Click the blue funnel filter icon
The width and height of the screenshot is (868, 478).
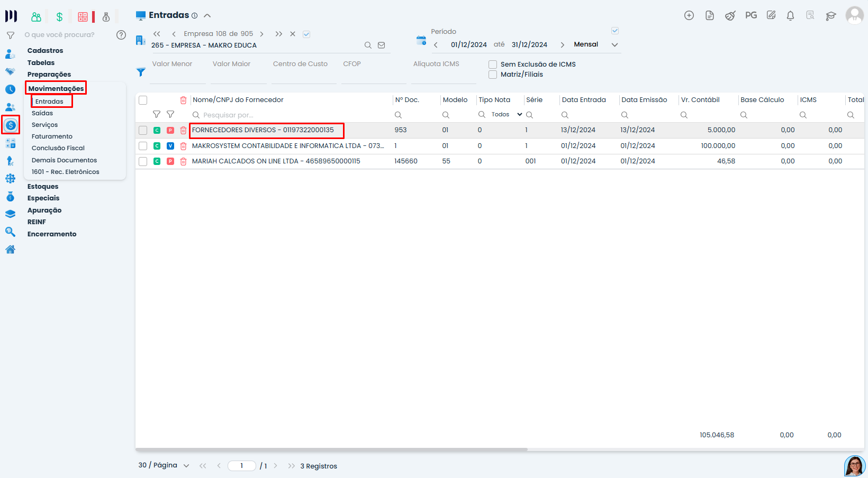141,72
